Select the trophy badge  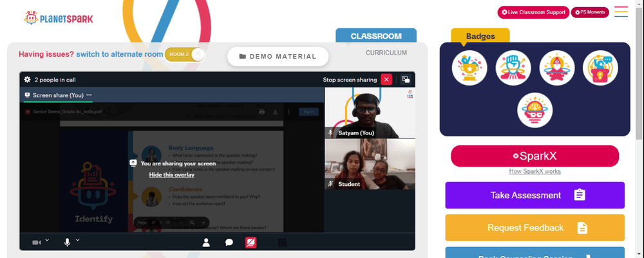[469, 68]
